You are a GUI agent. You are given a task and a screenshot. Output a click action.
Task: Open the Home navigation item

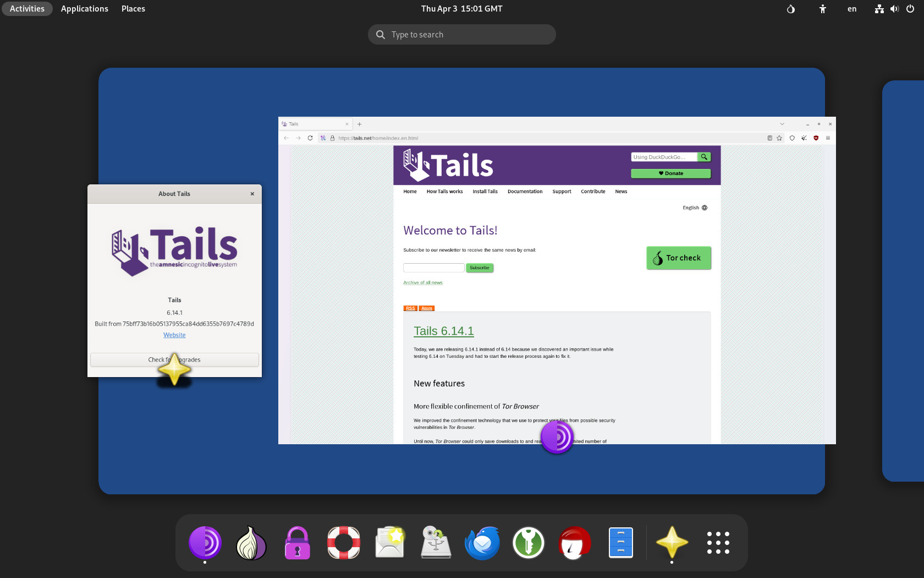click(x=410, y=192)
